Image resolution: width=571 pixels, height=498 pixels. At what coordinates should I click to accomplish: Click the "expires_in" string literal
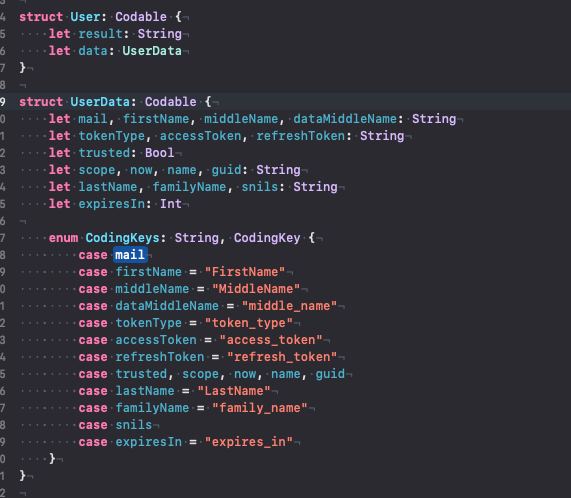pos(249,442)
